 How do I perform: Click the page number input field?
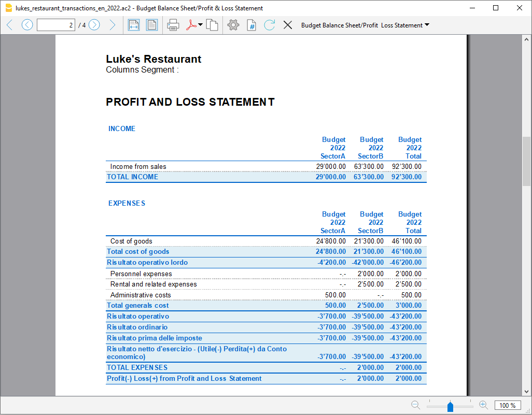pos(56,25)
